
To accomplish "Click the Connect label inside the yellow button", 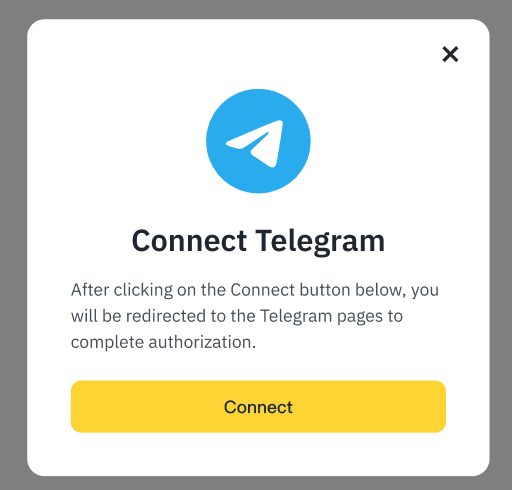I will (x=258, y=407).
